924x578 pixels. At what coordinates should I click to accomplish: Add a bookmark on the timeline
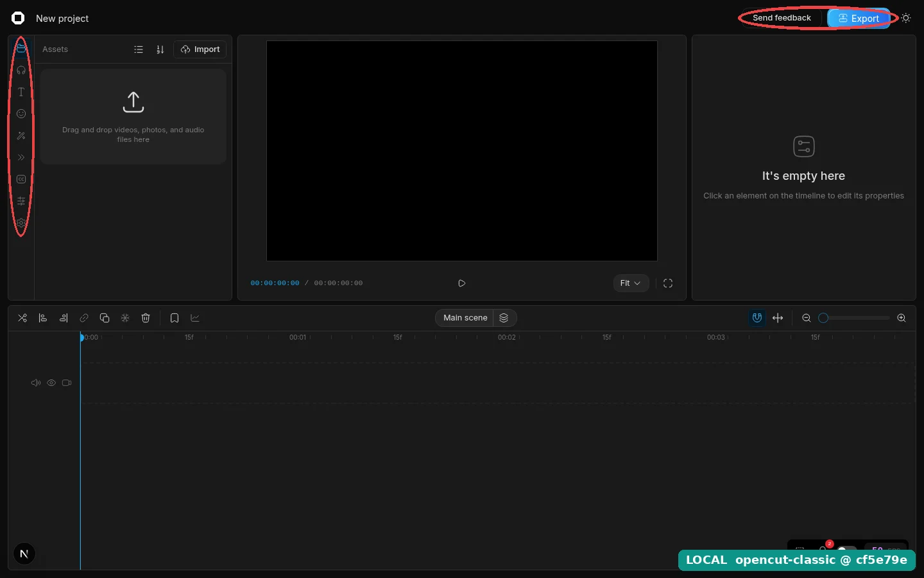pyautogui.click(x=175, y=318)
